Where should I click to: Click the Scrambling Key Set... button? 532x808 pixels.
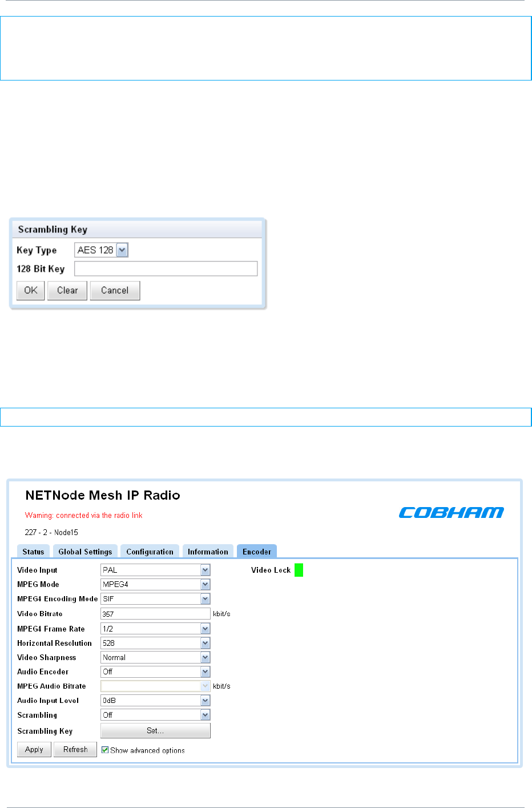pos(155,730)
